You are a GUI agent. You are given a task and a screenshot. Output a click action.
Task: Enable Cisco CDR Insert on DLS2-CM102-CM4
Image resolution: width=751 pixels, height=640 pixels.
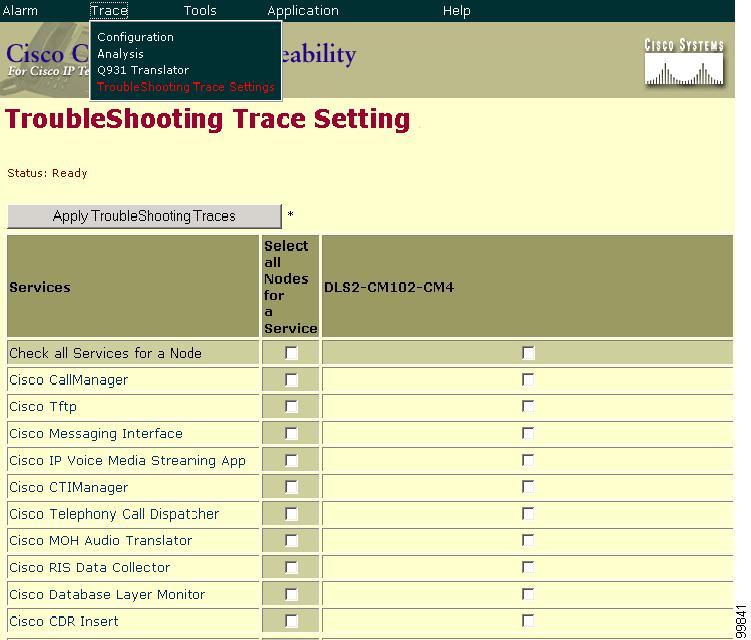[x=528, y=621]
